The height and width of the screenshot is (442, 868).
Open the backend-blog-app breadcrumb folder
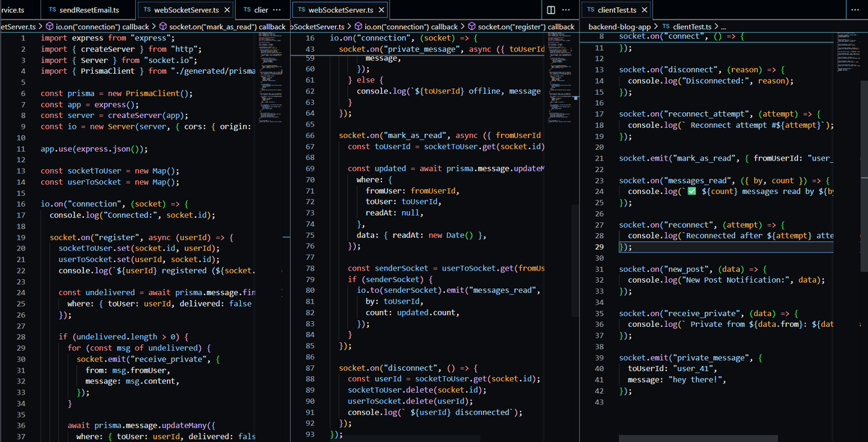pyautogui.click(x=619, y=26)
